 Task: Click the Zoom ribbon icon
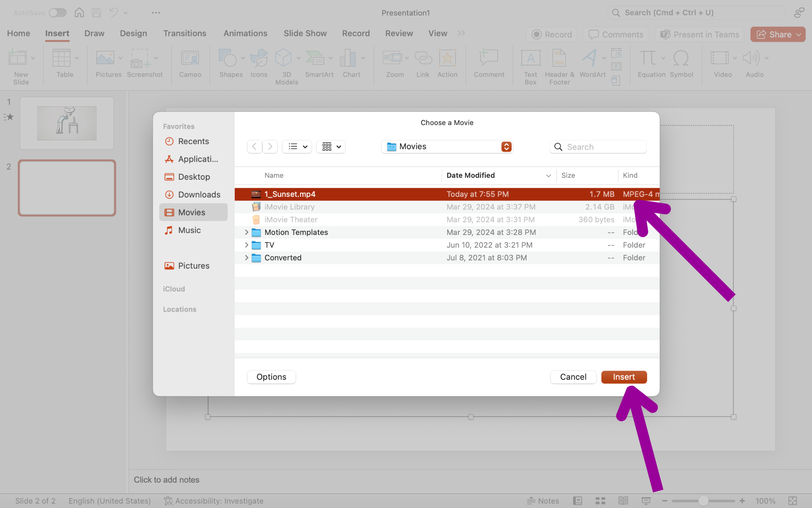(393, 58)
